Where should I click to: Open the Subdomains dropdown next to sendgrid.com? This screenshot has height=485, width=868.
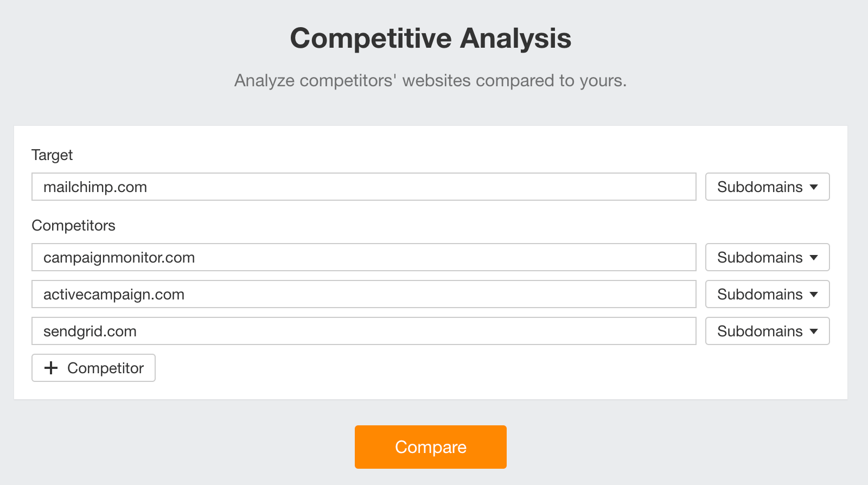(x=767, y=331)
